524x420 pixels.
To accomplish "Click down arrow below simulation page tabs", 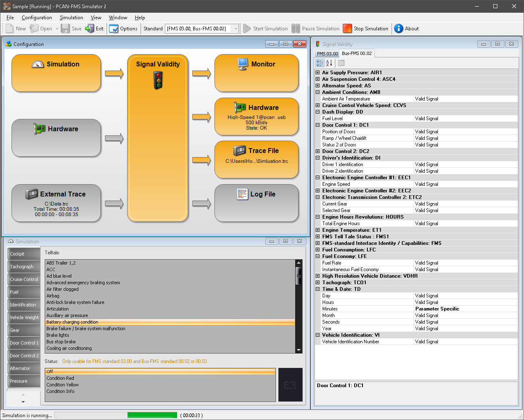I will (23, 402).
